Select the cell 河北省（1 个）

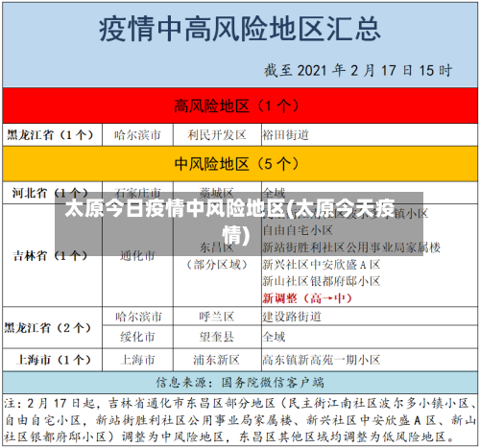coord(53,193)
